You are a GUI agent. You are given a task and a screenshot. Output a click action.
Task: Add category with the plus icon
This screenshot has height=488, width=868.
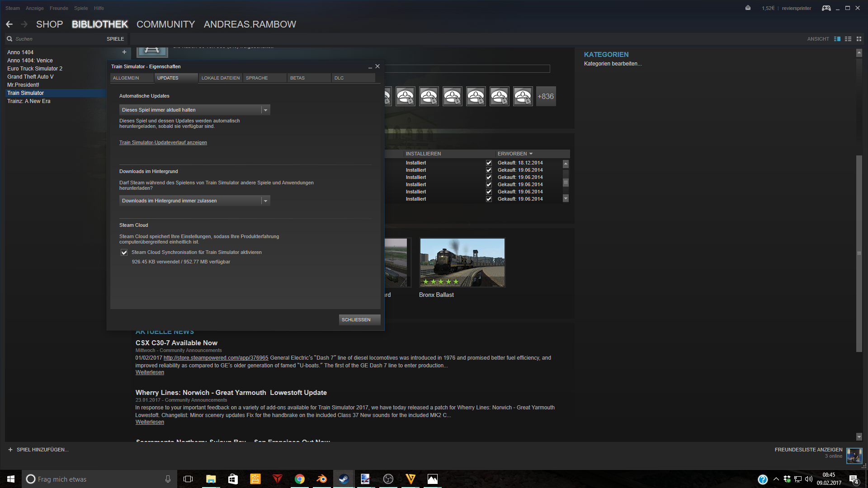click(124, 52)
